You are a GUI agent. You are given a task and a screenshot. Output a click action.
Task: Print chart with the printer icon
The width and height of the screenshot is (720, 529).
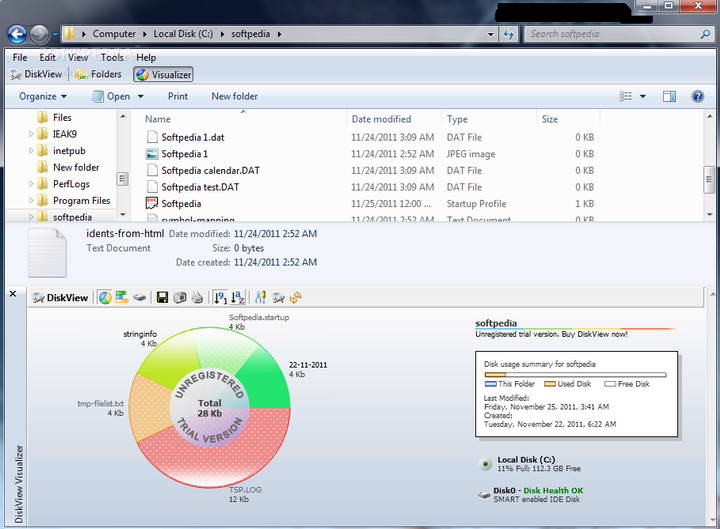197,297
